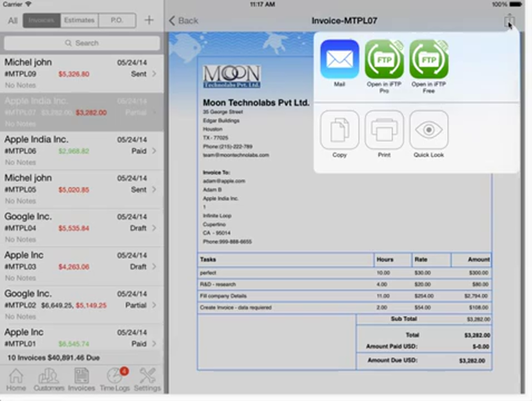This screenshot has height=401, width=532.
Task: Open the Mail share option
Action: pos(340,59)
